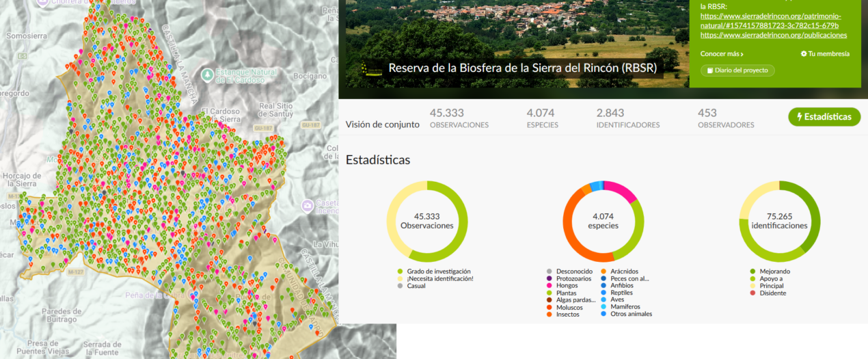Click the Aves legend entry

click(612, 300)
